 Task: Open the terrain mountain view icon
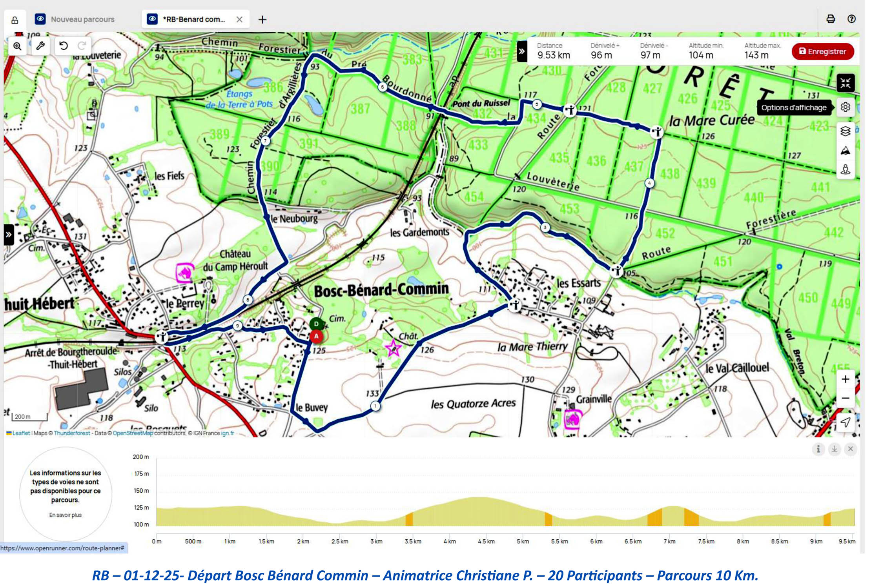point(845,151)
